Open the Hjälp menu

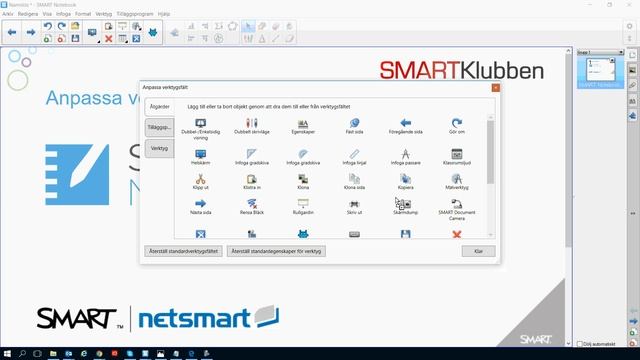click(164, 14)
